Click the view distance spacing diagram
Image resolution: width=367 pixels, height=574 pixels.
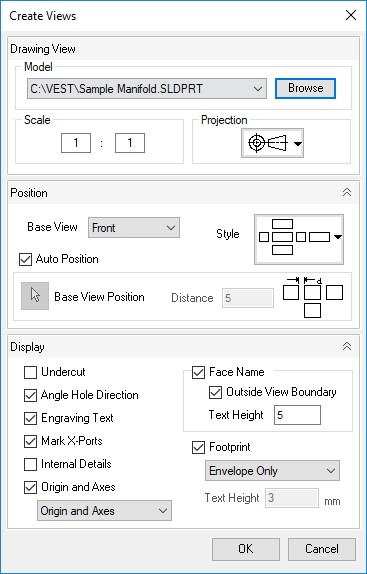(313, 297)
